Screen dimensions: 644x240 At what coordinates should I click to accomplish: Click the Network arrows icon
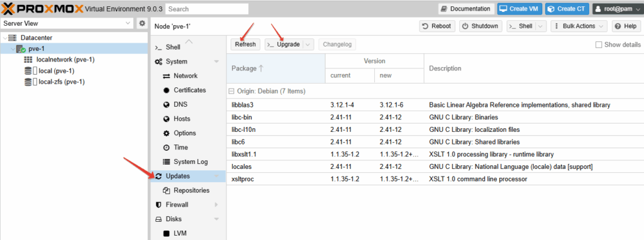click(x=166, y=76)
